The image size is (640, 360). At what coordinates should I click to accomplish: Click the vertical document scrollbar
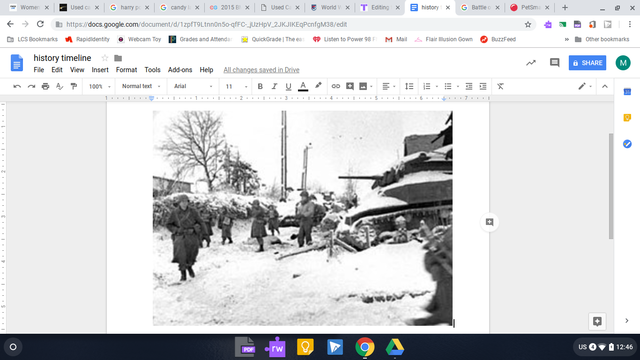click(611, 186)
